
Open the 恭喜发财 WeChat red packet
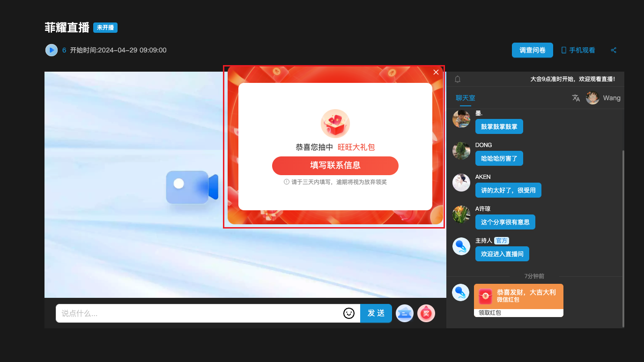point(518,296)
